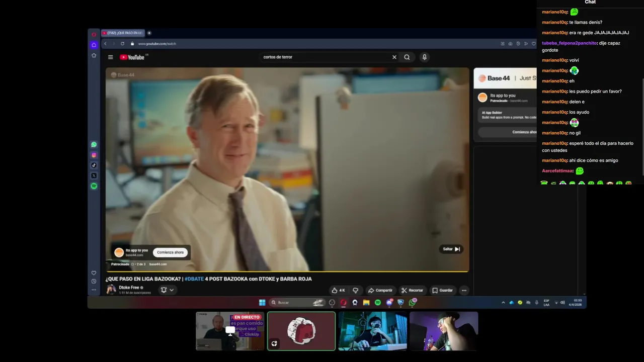
Task: Open a new browser tab with the plus
Action: (x=149, y=33)
